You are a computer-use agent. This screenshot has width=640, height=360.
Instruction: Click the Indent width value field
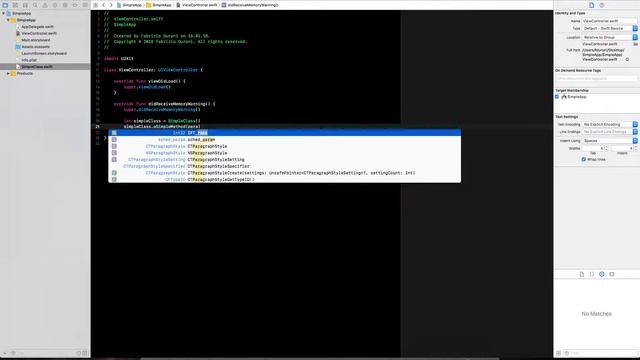tap(622, 148)
